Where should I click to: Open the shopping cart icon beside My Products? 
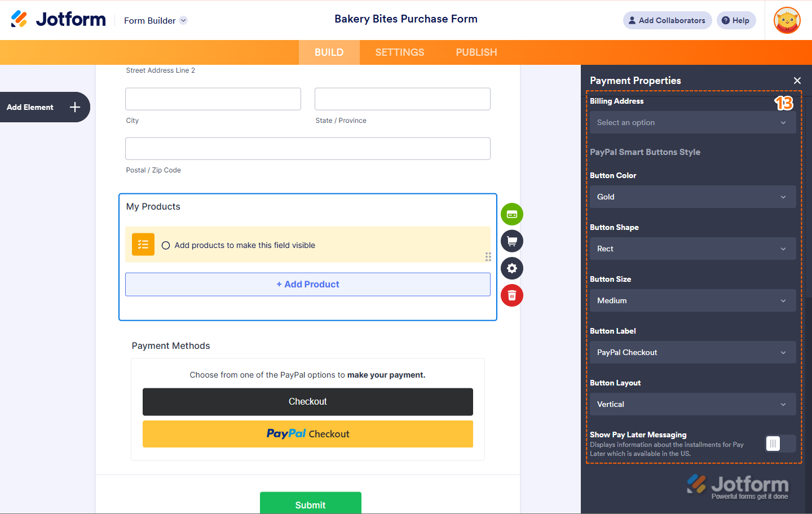pos(511,241)
